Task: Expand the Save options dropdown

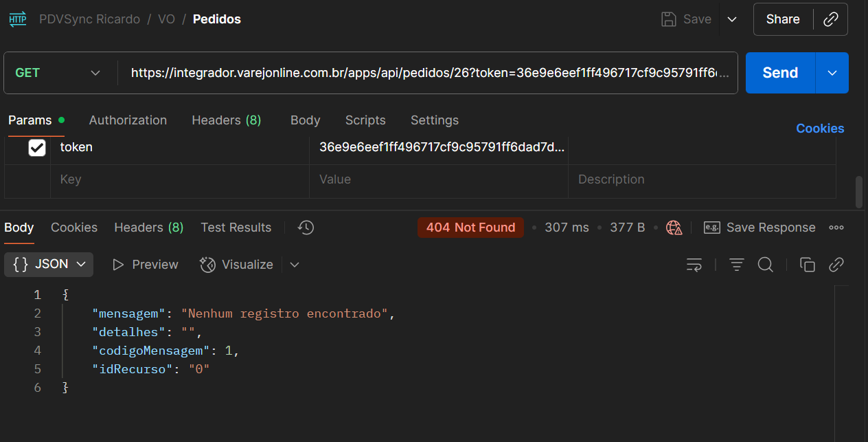Action: point(732,19)
